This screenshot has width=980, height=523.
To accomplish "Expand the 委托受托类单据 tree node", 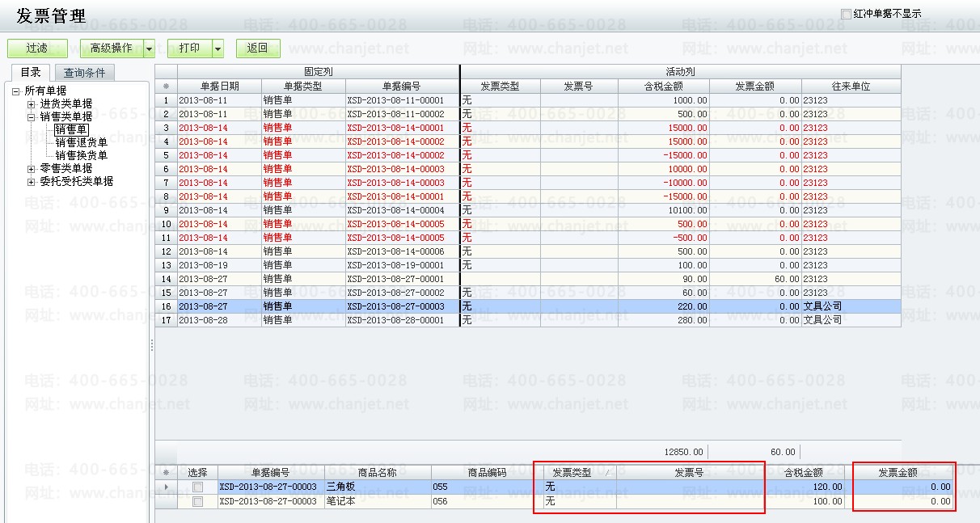I will coord(32,182).
